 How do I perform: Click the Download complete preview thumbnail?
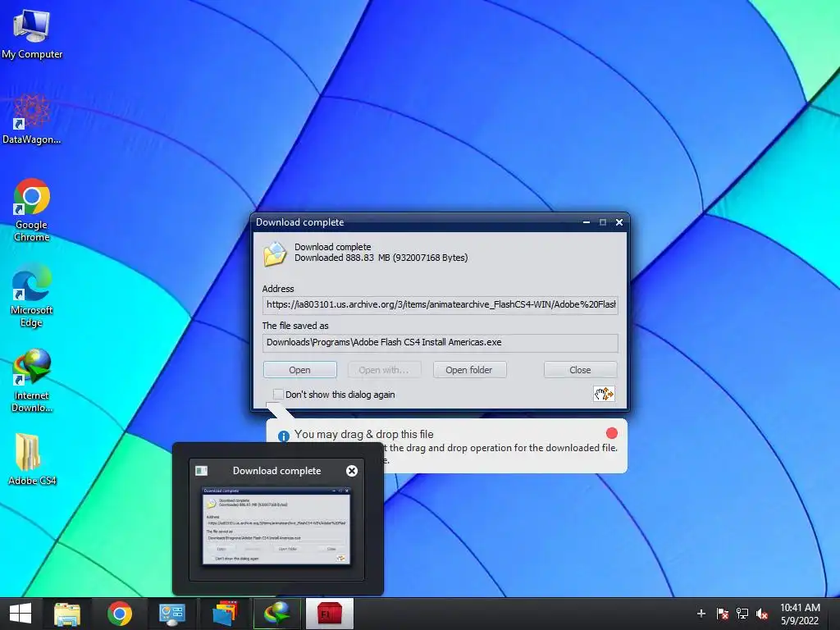276,526
